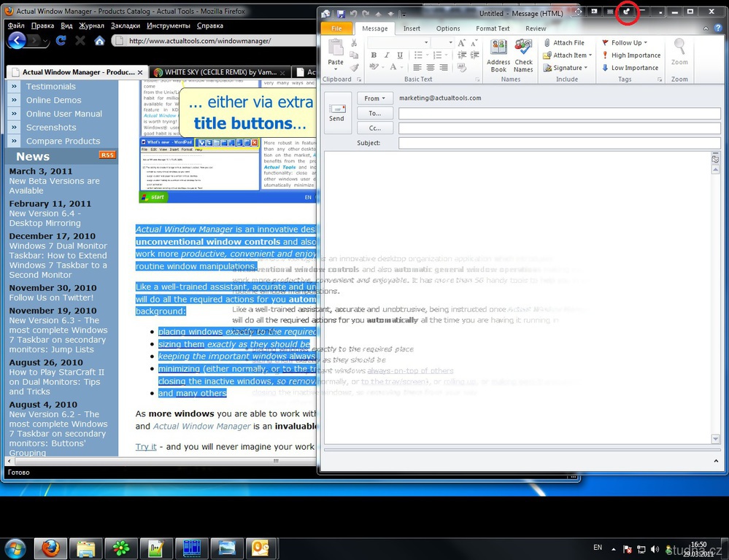Click the Send button in the message window
Viewport: 729px width, 560px height.
(x=337, y=113)
